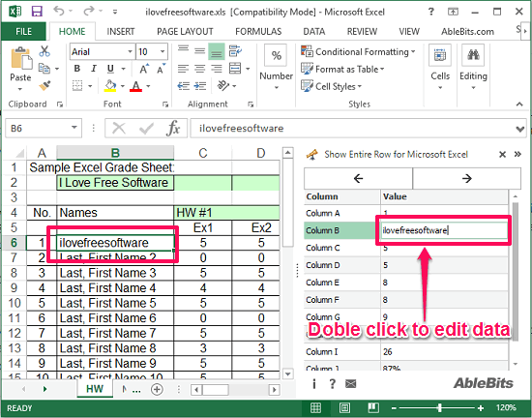This screenshot has width=532, height=418.
Task: Open AbleBits pane info icon
Action: tap(314, 384)
